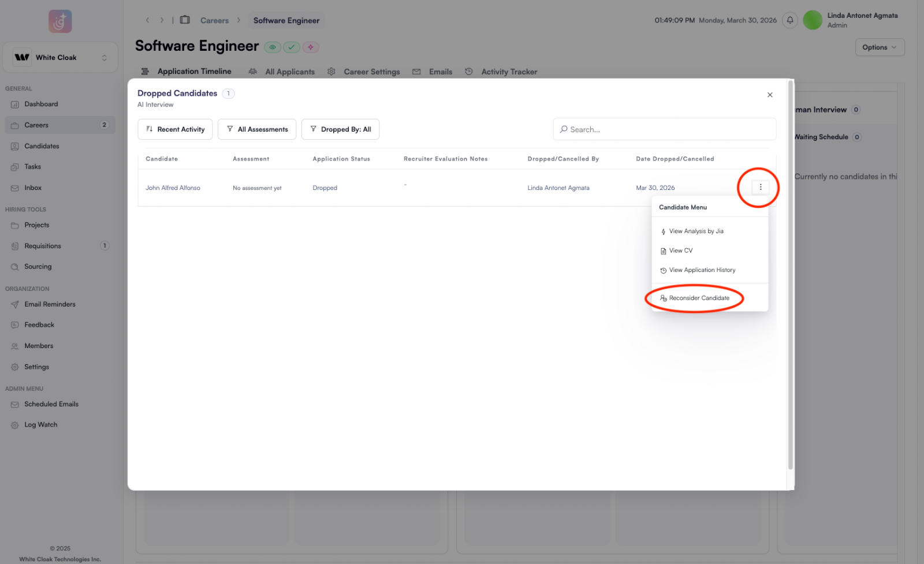Screen dimensions: 924x564
Task: Choose View Analysis by Jia
Action: pyautogui.click(x=696, y=231)
